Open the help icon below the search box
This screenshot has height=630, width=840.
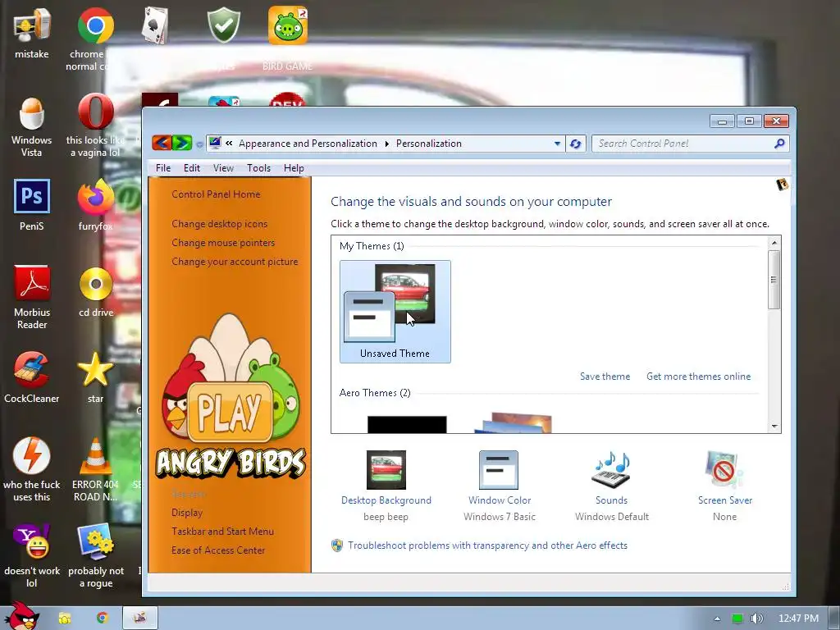coord(782,185)
